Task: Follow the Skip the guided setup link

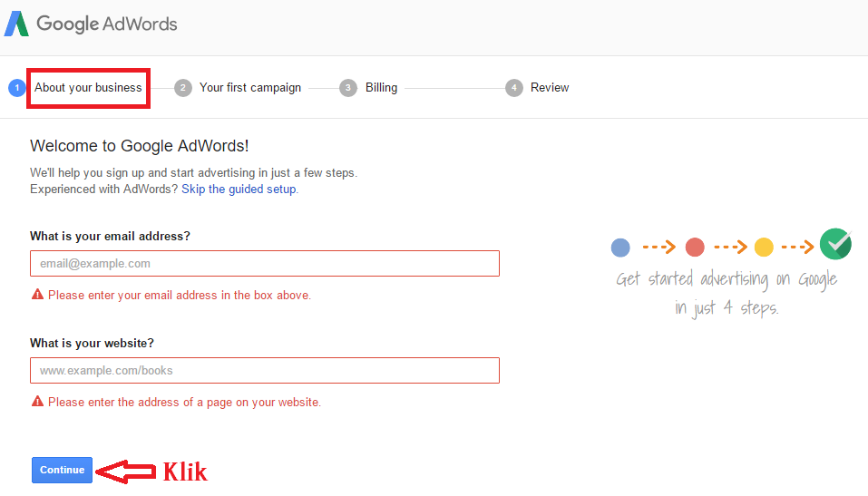Action: [239, 190]
